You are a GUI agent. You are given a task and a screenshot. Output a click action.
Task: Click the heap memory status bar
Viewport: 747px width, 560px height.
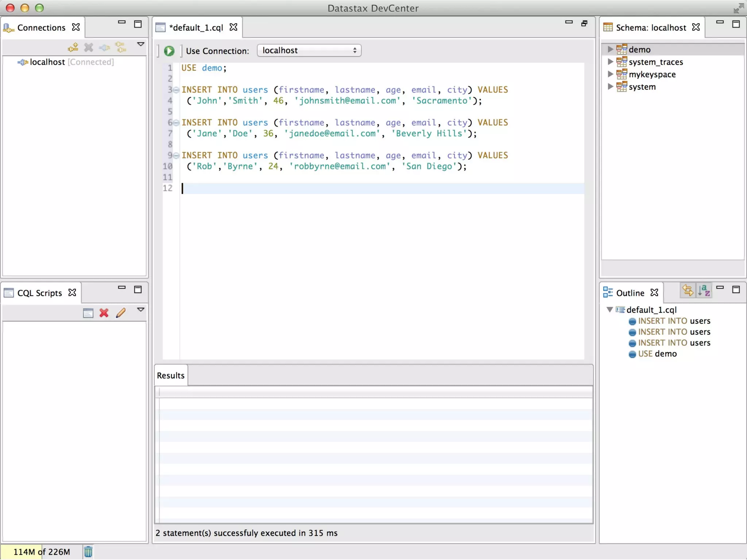[x=42, y=552]
